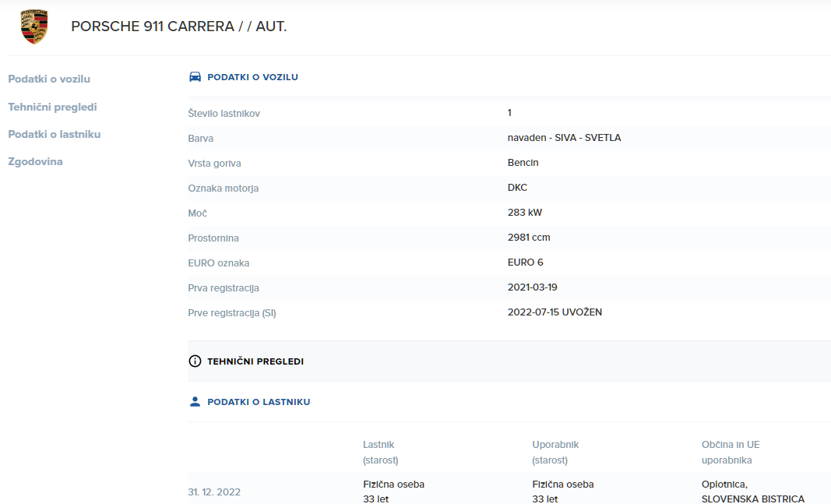This screenshot has width=831, height=504.
Task: Click the PORSCHE 911 CARRERA title
Action: click(178, 26)
